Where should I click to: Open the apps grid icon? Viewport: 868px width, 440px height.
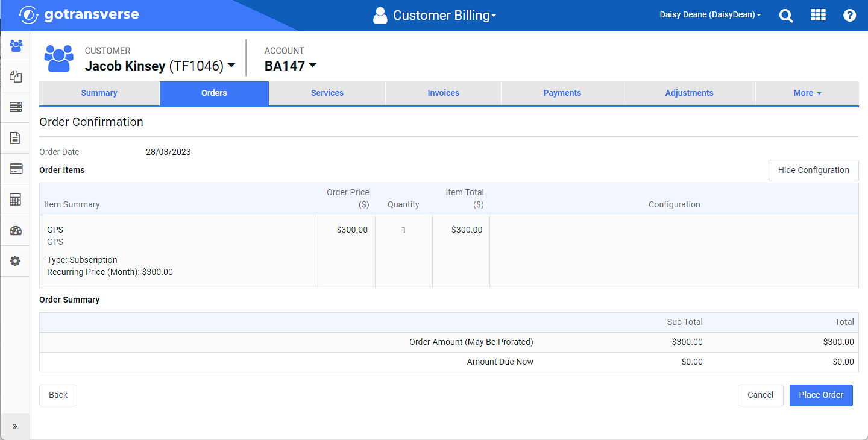818,15
